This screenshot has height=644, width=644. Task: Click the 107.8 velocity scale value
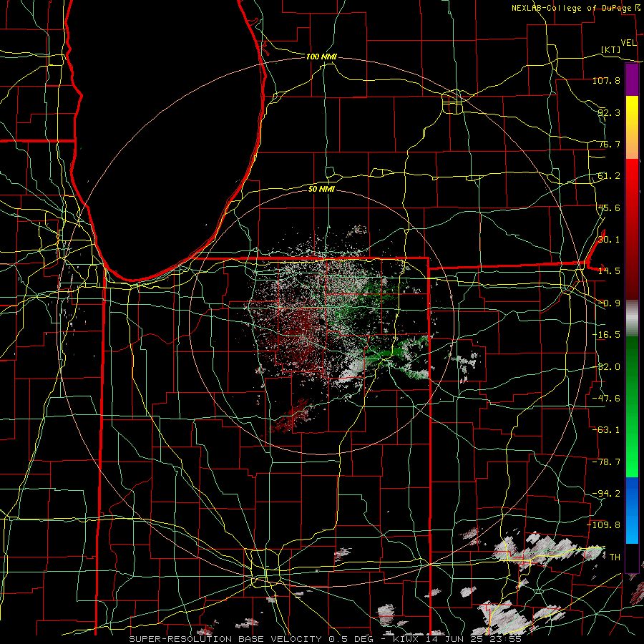[x=606, y=80]
